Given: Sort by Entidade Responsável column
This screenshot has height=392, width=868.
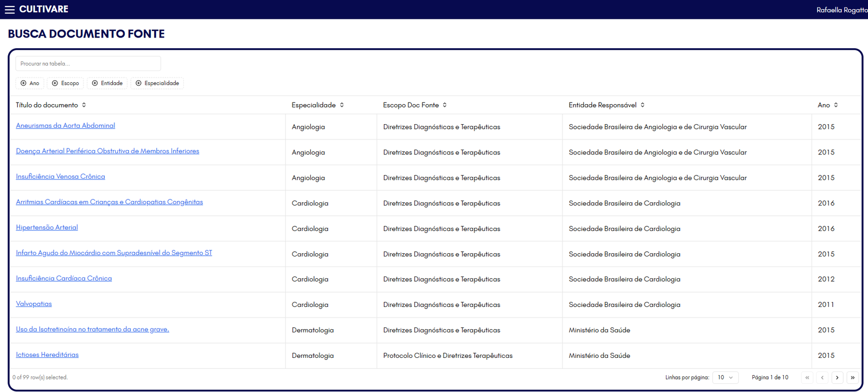Looking at the screenshot, I should point(606,105).
